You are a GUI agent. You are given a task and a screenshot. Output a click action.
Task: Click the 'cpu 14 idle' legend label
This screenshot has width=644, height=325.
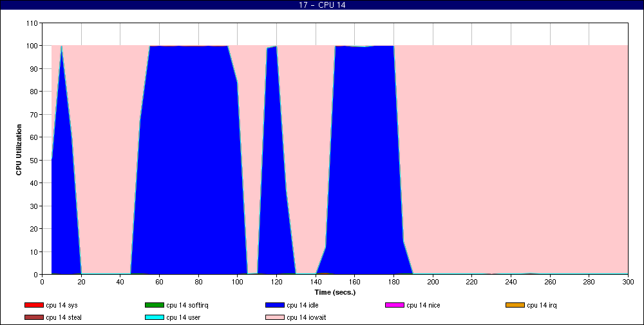(303, 305)
